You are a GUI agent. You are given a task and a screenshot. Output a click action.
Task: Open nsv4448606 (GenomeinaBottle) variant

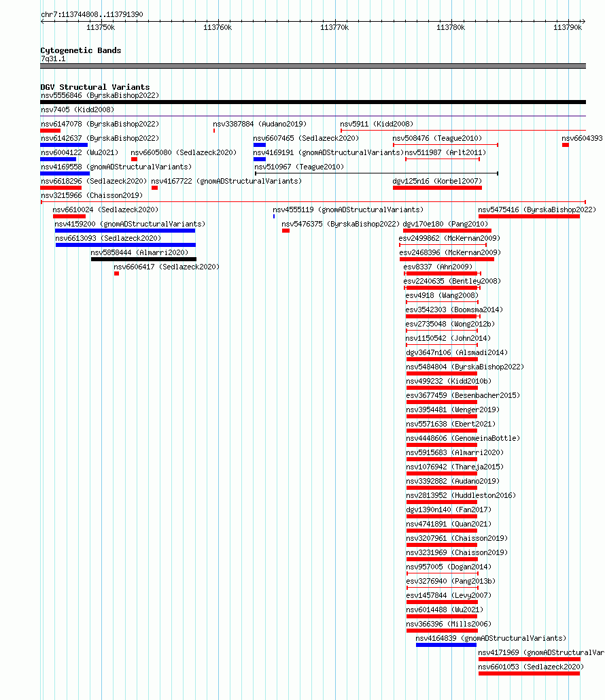(x=463, y=438)
